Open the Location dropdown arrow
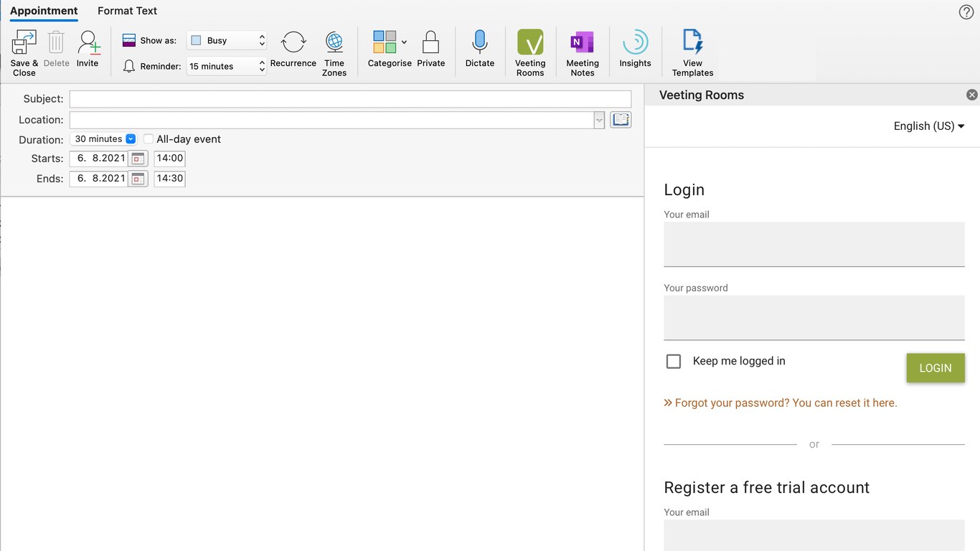 pyautogui.click(x=599, y=120)
